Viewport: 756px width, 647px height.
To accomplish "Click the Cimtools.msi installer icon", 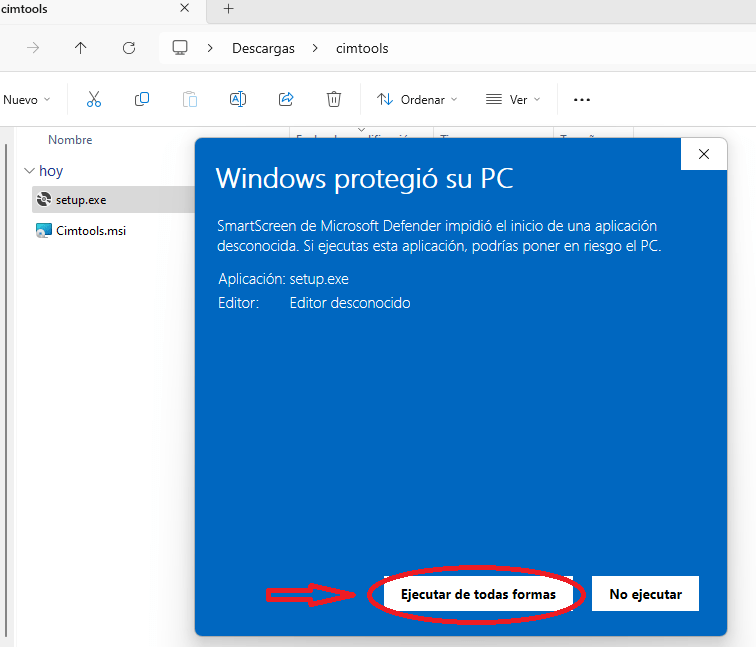I will (x=44, y=230).
